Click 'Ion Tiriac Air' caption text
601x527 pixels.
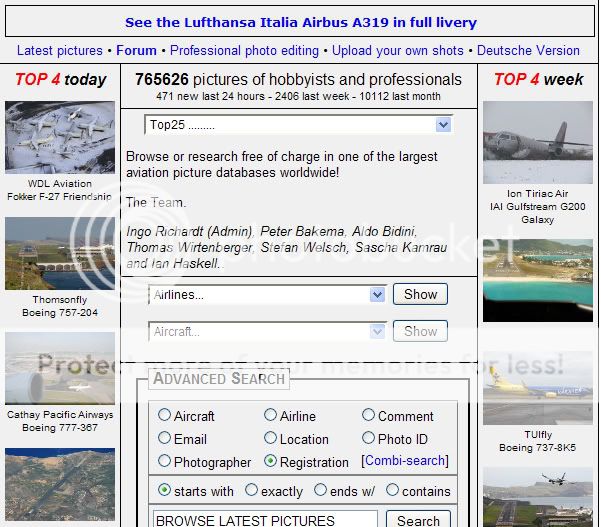(x=538, y=194)
